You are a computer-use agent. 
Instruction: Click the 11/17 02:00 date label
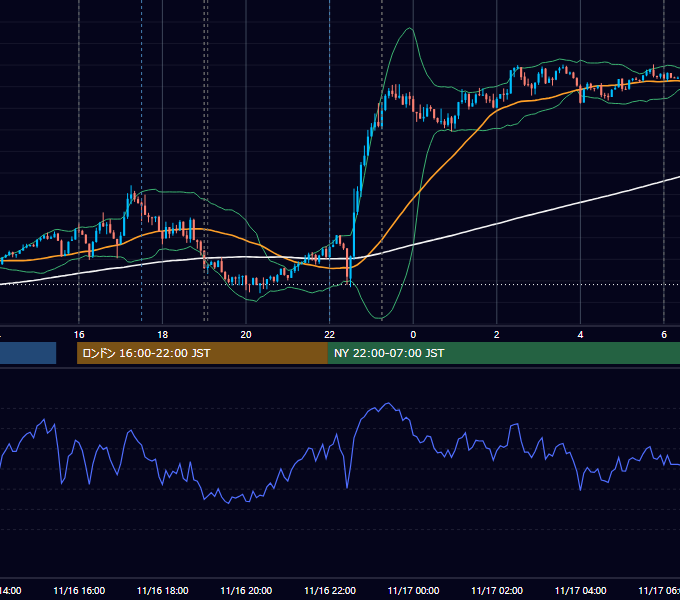click(x=497, y=591)
